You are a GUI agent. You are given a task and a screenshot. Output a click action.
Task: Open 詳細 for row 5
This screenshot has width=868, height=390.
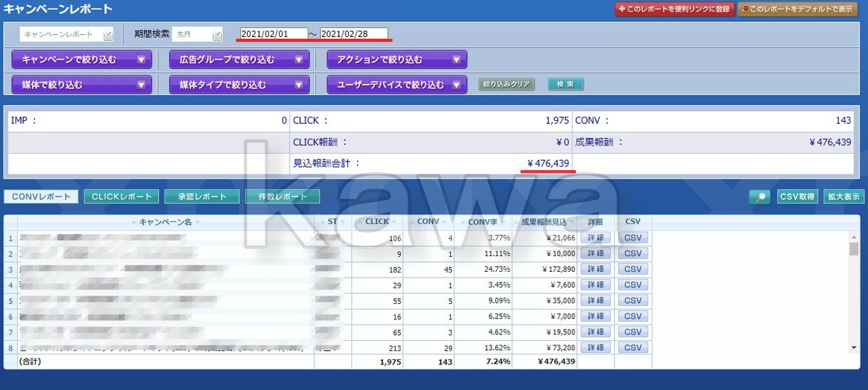click(596, 300)
